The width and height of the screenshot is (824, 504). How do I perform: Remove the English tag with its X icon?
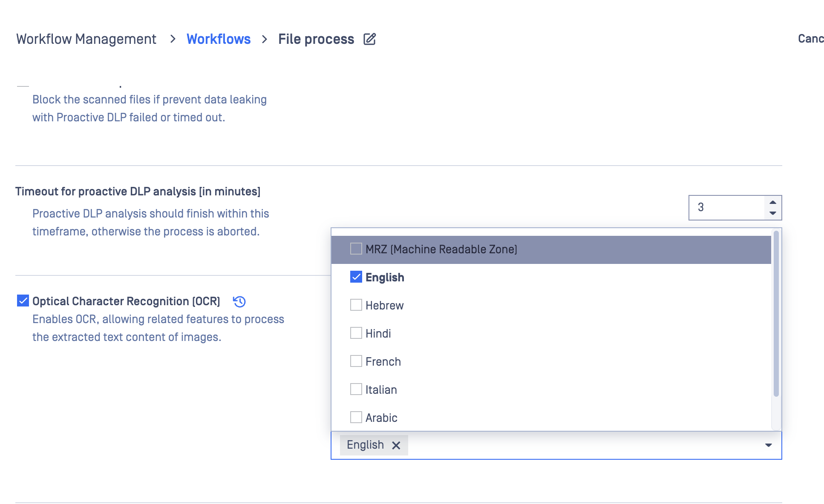(x=396, y=445)
